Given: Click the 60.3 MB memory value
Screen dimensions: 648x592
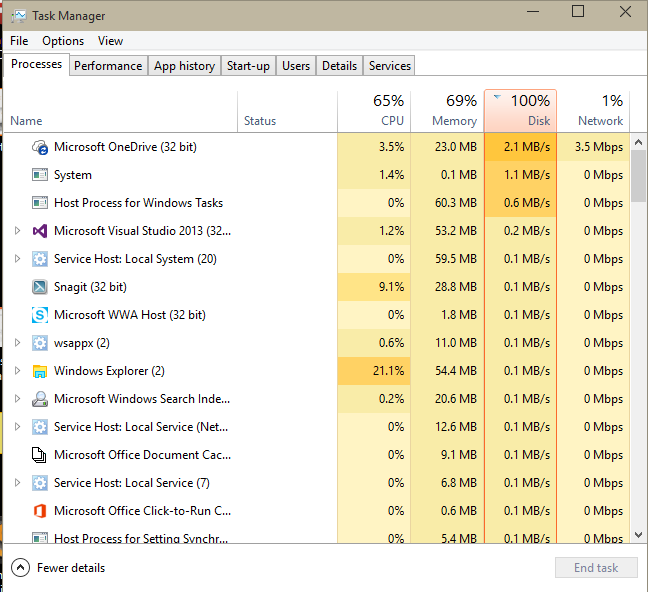Looking at the screenshot, I should click(x=456, y=203).
